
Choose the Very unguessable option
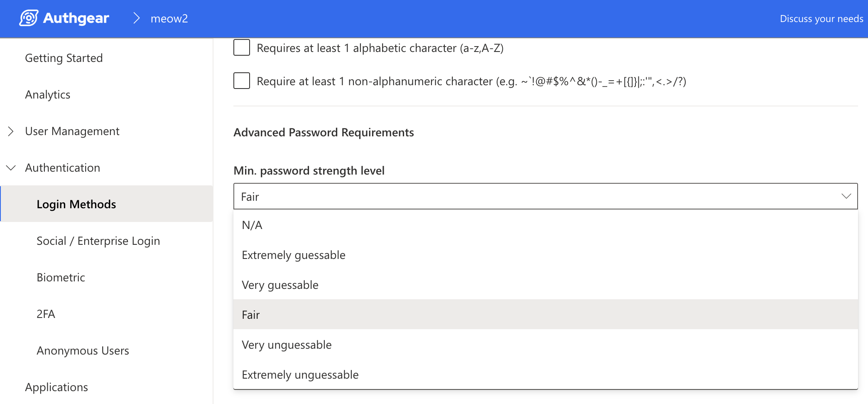pos(287,345)
